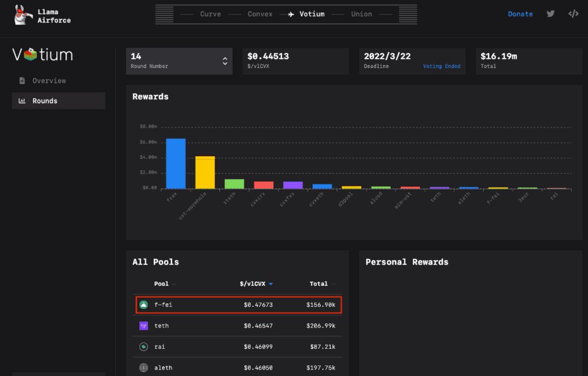
Task: Sort by Pool column header
Action: click(161, 283)
